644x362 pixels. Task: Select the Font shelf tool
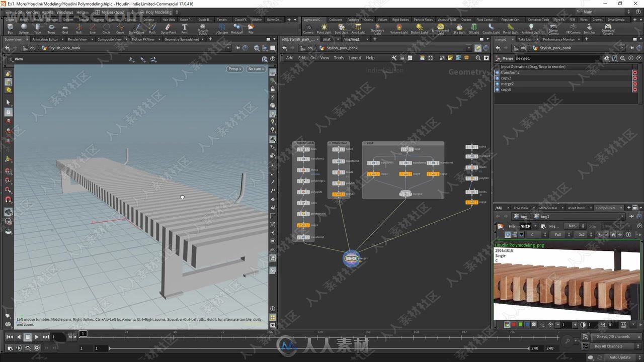(185, 29)
